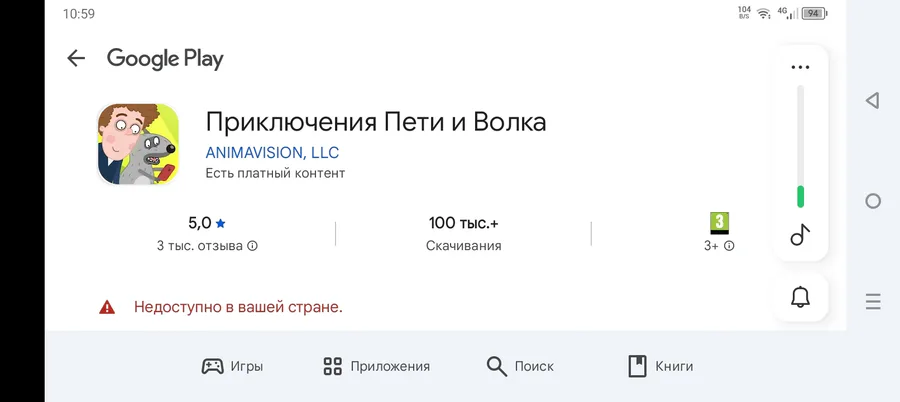Tap the Приключения Пети и Волка app icon
This screenshot has width=900, height=402.
tap(138, 144)
